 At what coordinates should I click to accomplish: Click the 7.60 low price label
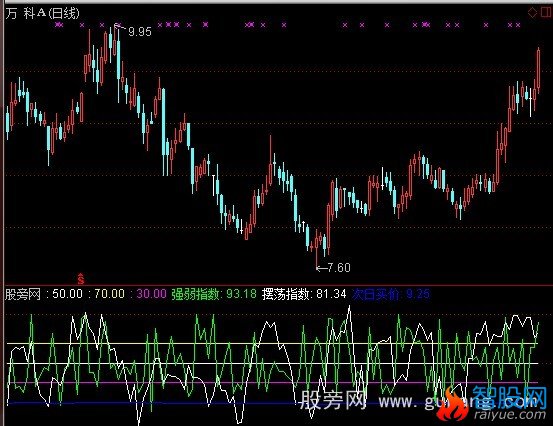pos(339,268)
